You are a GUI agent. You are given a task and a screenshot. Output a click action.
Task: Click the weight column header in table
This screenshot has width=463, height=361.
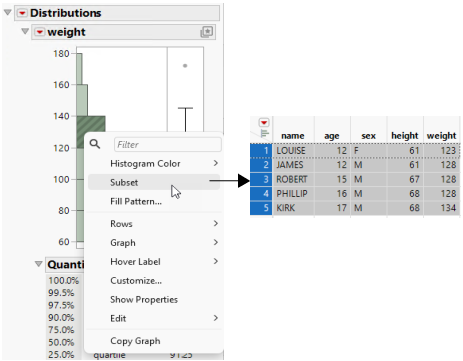[442, 136]
